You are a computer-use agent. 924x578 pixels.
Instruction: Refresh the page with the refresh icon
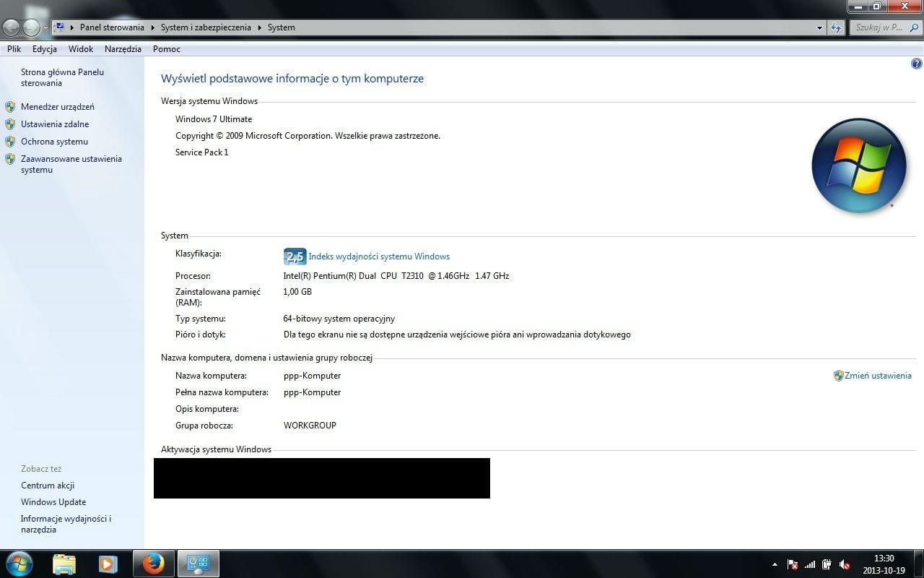pos(836,27)
